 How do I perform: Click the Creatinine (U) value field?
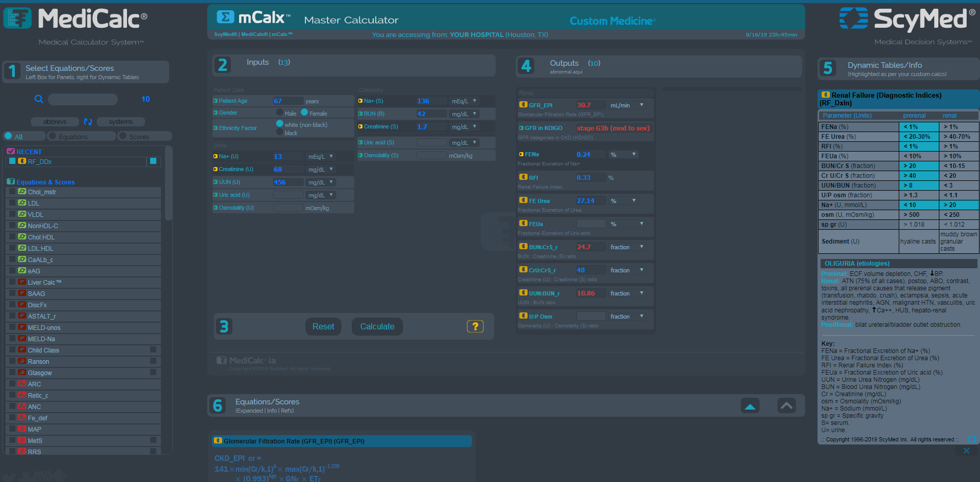coord(288,169)
